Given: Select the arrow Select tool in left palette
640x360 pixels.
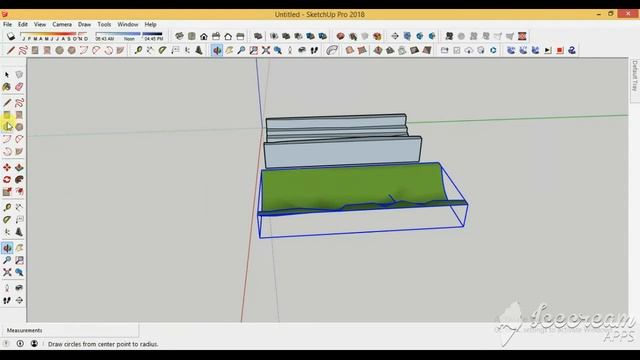Looking at the screenshot, I should pyautogui.click(x=7, y=75).
